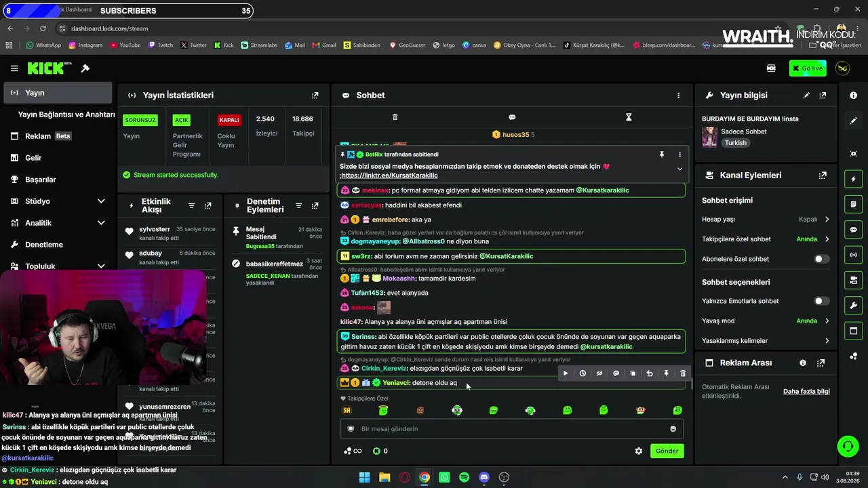
Task: Open the pinned message three-dot menu
Action: click(679, 155)
